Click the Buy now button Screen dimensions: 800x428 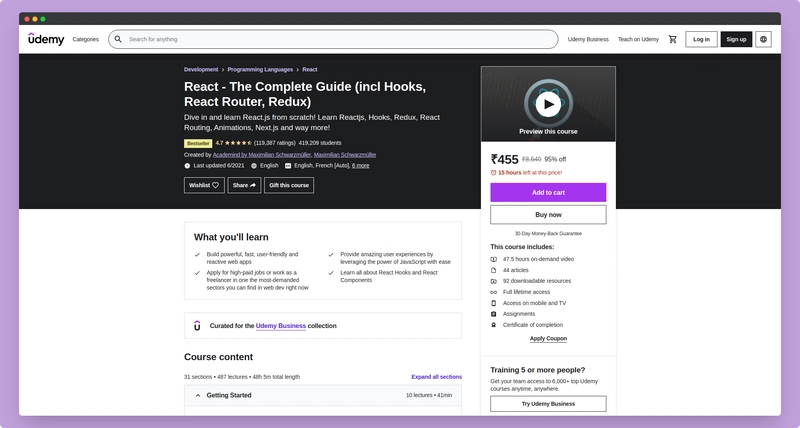click(x=548, y=214)
